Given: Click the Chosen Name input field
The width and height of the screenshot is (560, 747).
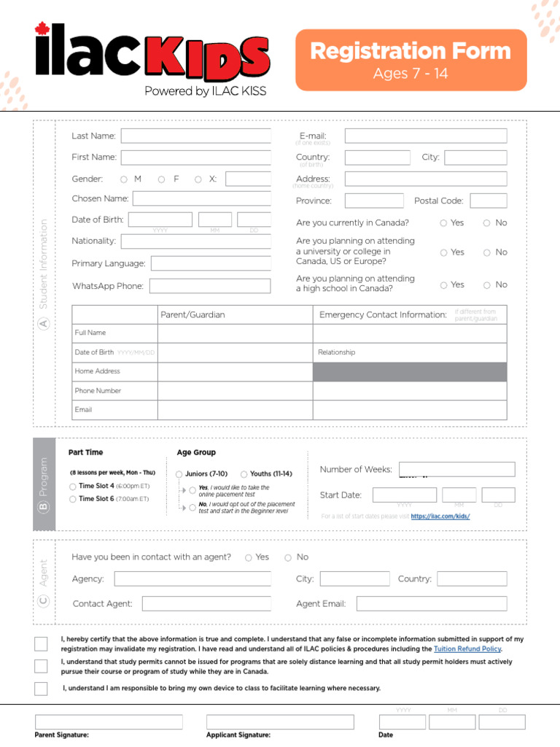Looking at the screenshot, I should [202, 198].
